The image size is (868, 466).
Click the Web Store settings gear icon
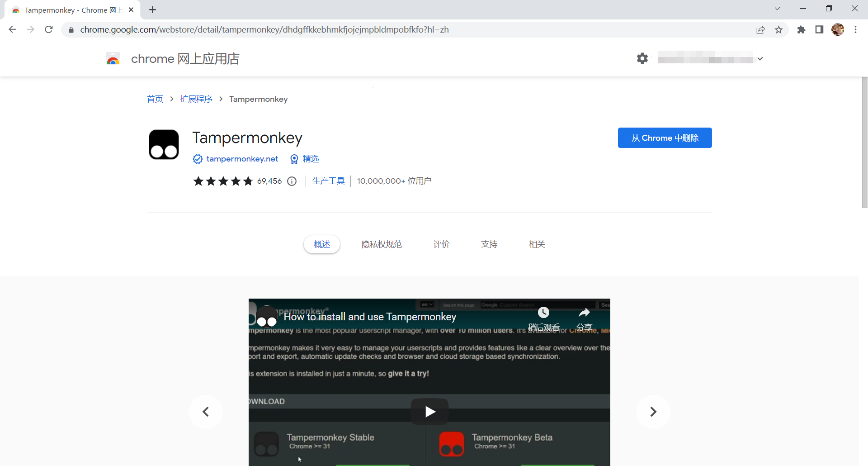click(x=642, y=58)
